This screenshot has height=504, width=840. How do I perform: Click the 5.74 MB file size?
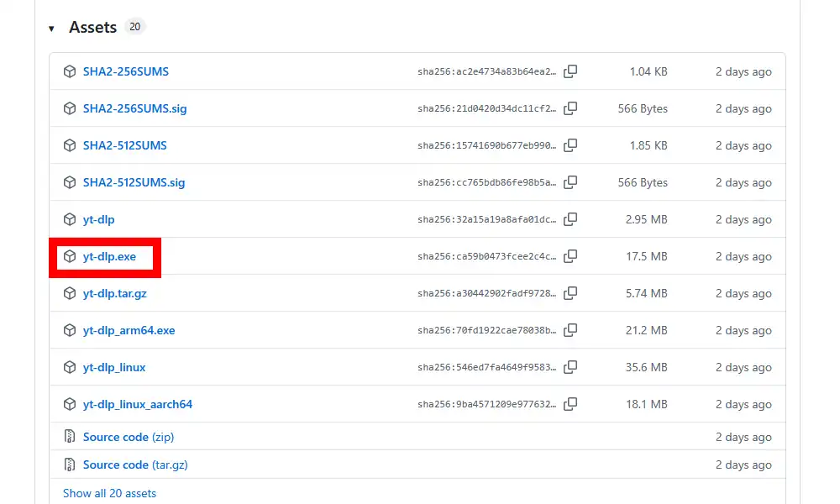[x=646, y=293]
